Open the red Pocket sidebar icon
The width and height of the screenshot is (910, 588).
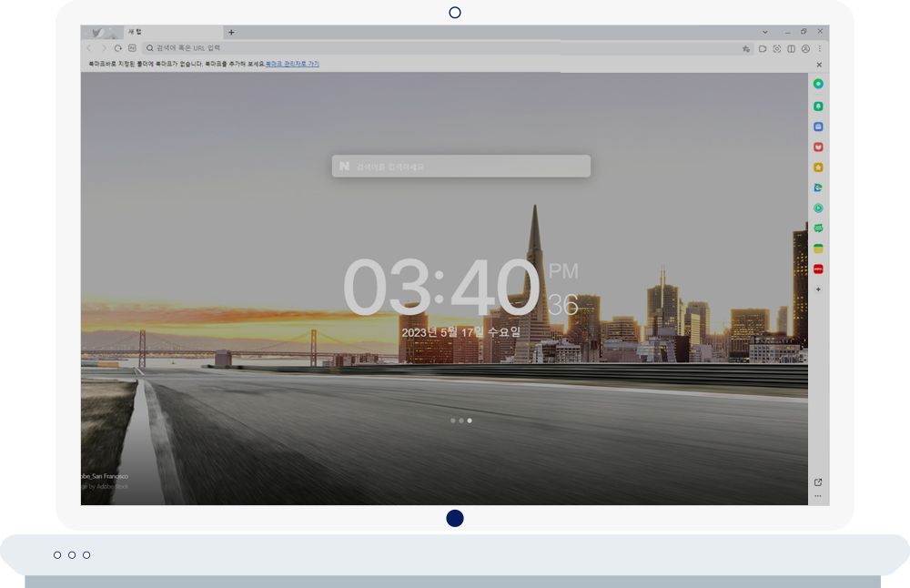(818, 147)
